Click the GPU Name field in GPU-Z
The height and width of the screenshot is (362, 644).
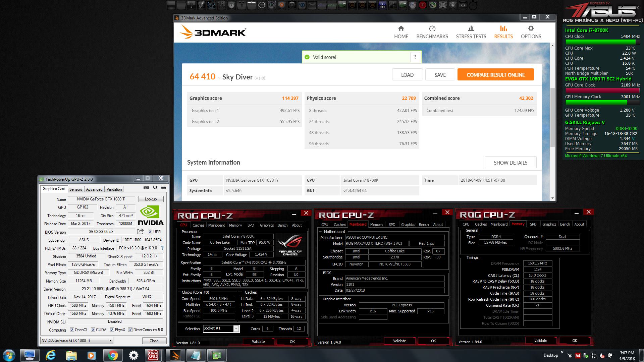click(x=101, y=199)
